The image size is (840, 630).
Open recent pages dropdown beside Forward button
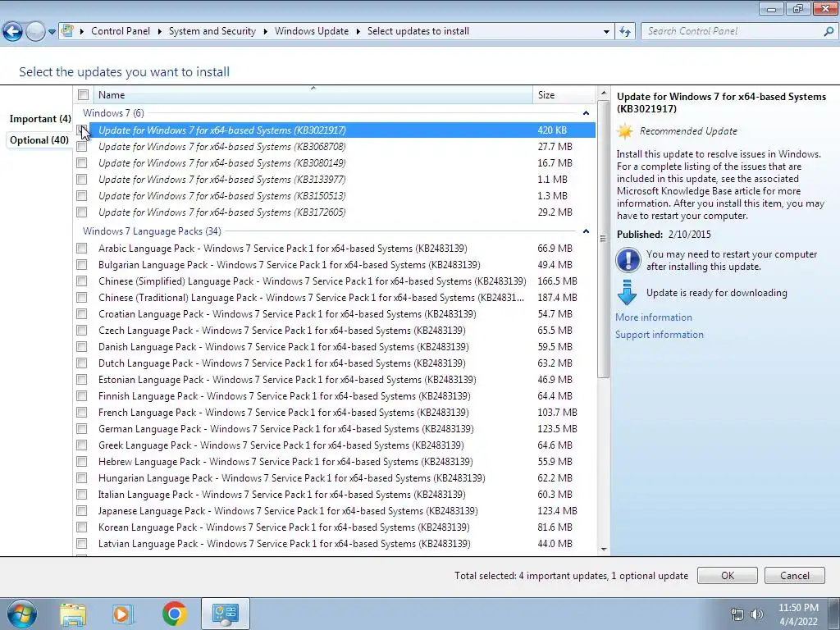tap(52, 32)
